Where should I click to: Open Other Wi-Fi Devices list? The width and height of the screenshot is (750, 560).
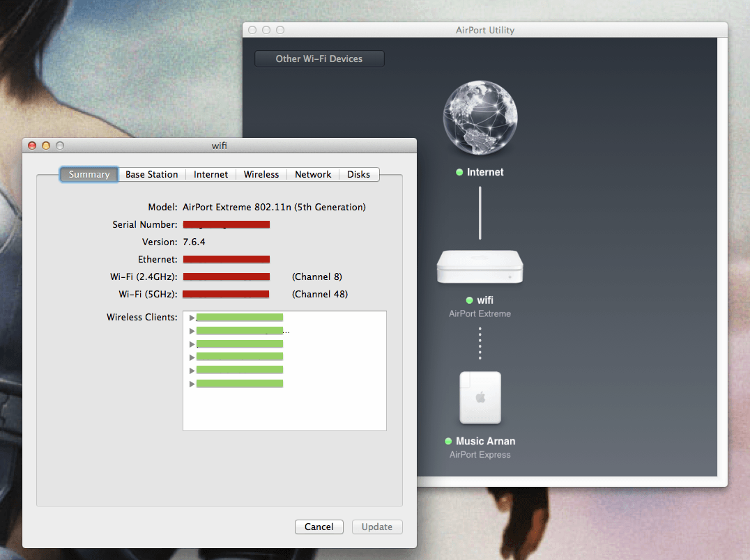point(319,59)
